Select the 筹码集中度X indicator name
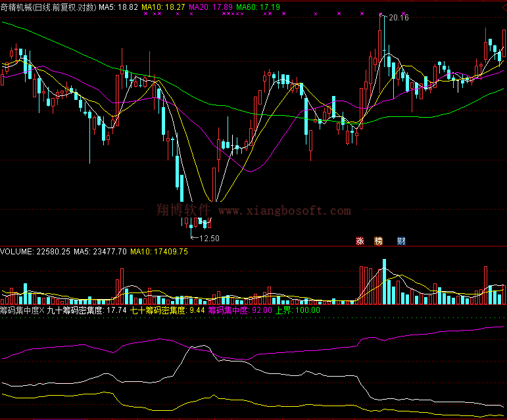 (x=22, y=310)
